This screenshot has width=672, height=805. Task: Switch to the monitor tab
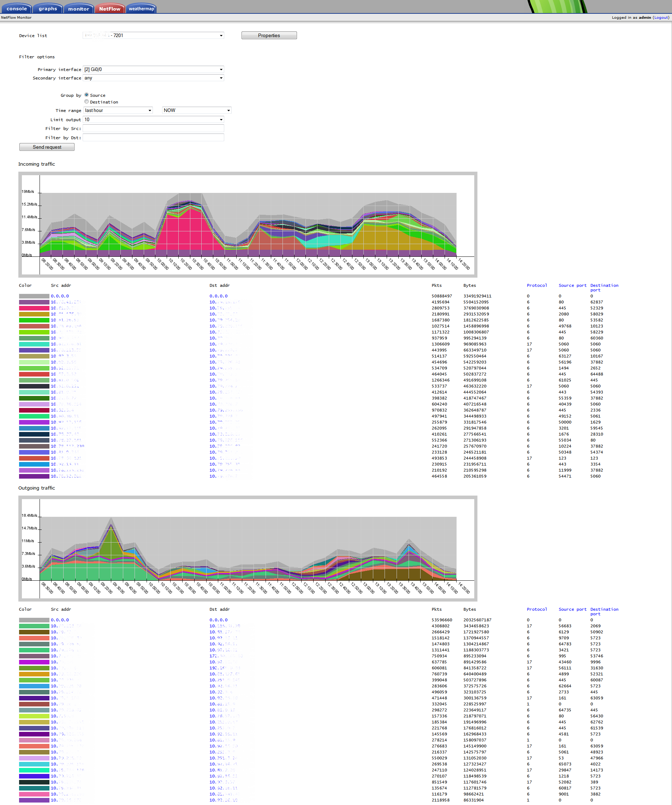pos(78,8)
